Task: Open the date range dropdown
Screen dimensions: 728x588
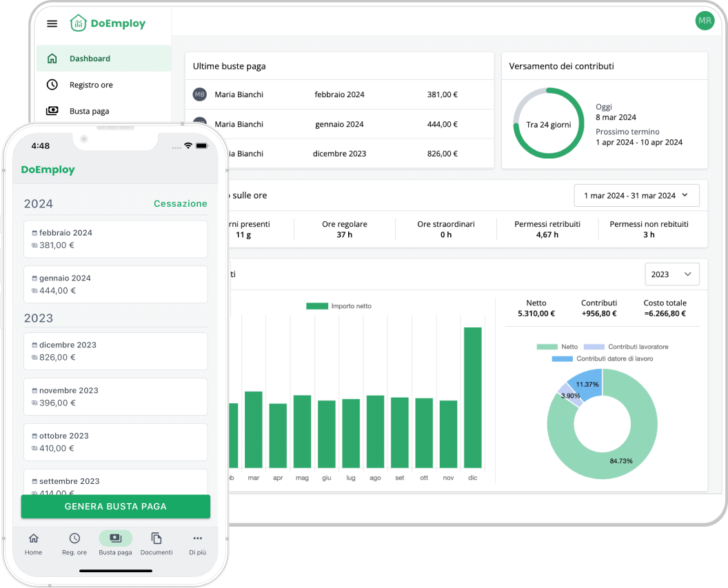Action: 636,196
